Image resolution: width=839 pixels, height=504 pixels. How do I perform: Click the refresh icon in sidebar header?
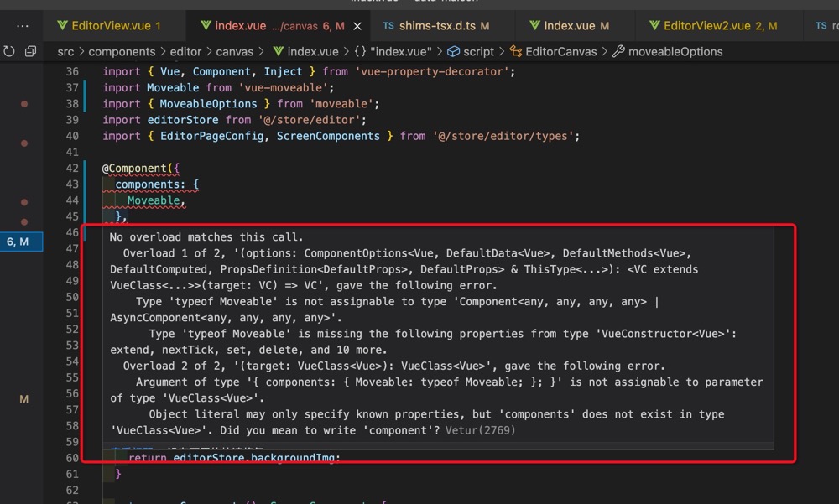9,51
